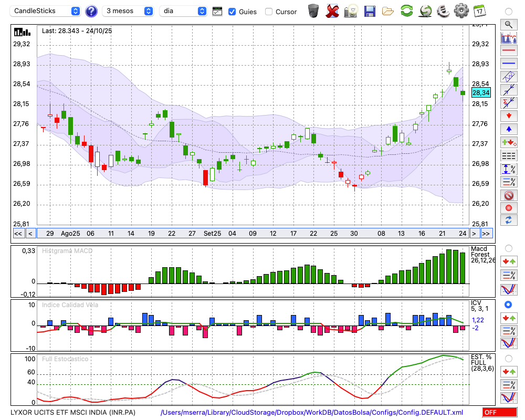Screen dimensions: 525x420
Task: Open the Config.DEFAULT.xml file path link
Action: 312,413
